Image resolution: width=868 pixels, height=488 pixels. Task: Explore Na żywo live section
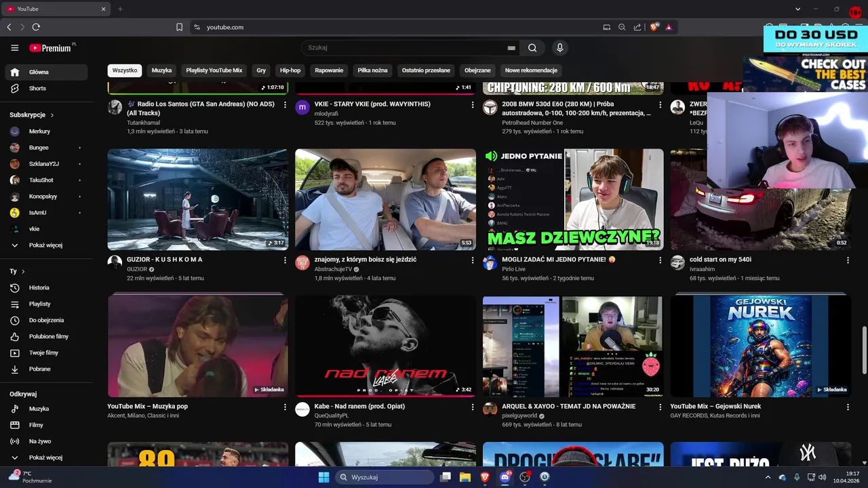point(46,441)
